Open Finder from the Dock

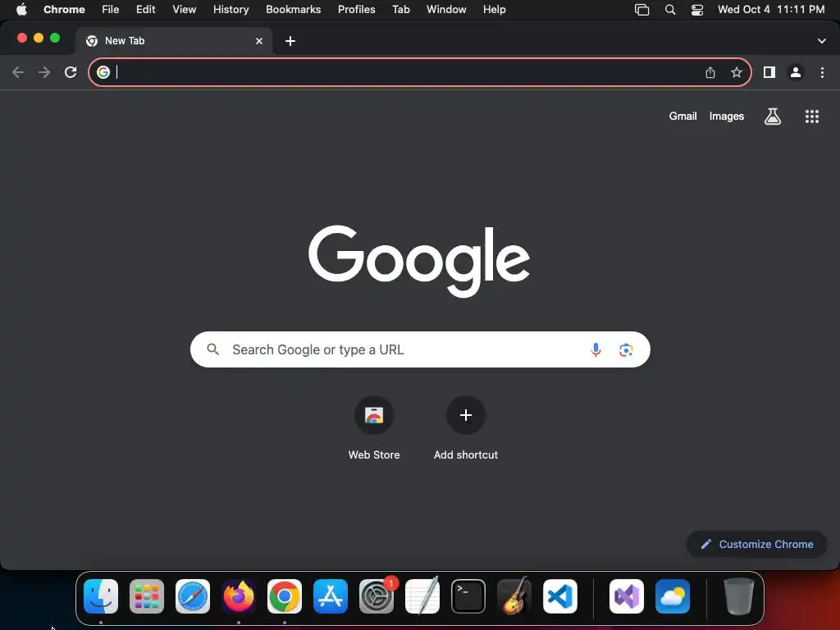tap(101, 596)
